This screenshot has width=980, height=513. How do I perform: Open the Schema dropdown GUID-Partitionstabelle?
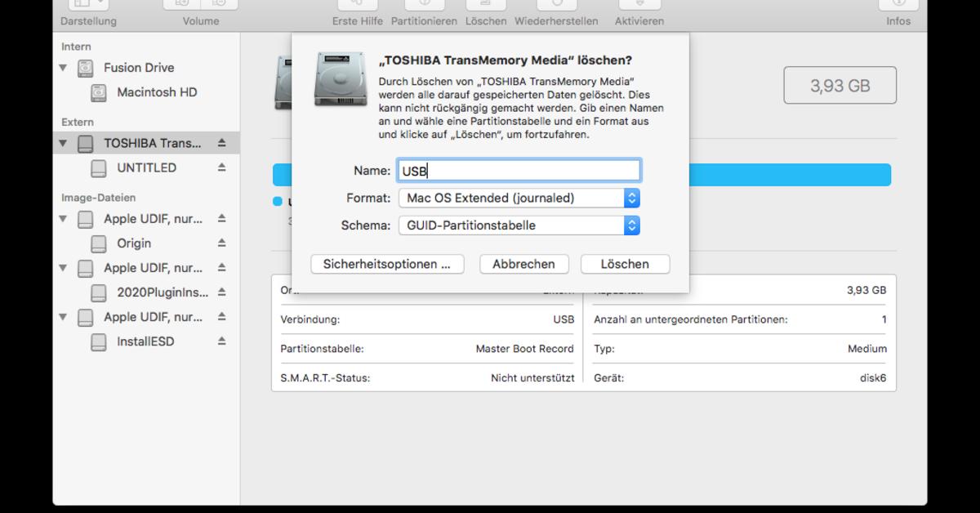(519, 225)
